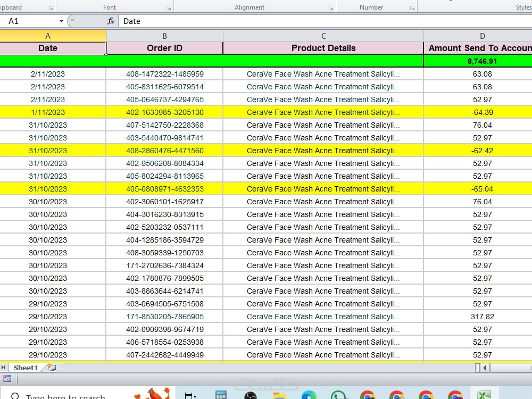Select order ID 402-3060101-1625917

click(164, 202)
